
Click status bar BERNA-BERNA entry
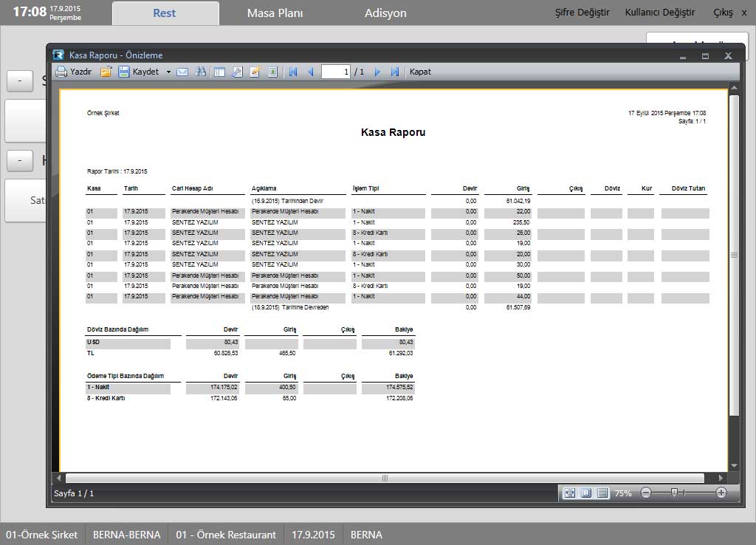pyautogui.click(x=127, y=535)
